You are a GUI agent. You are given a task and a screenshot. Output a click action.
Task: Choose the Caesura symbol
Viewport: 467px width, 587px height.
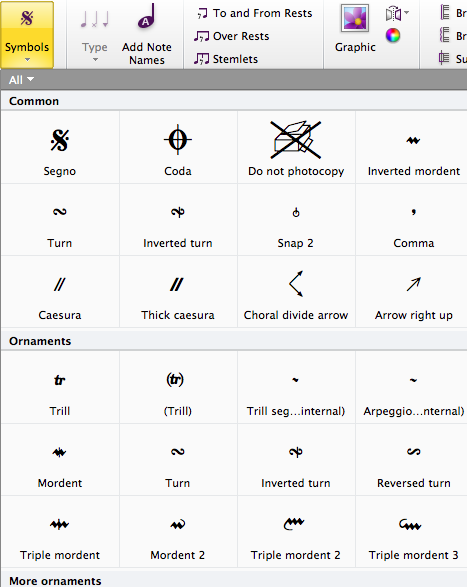point(60,292)
